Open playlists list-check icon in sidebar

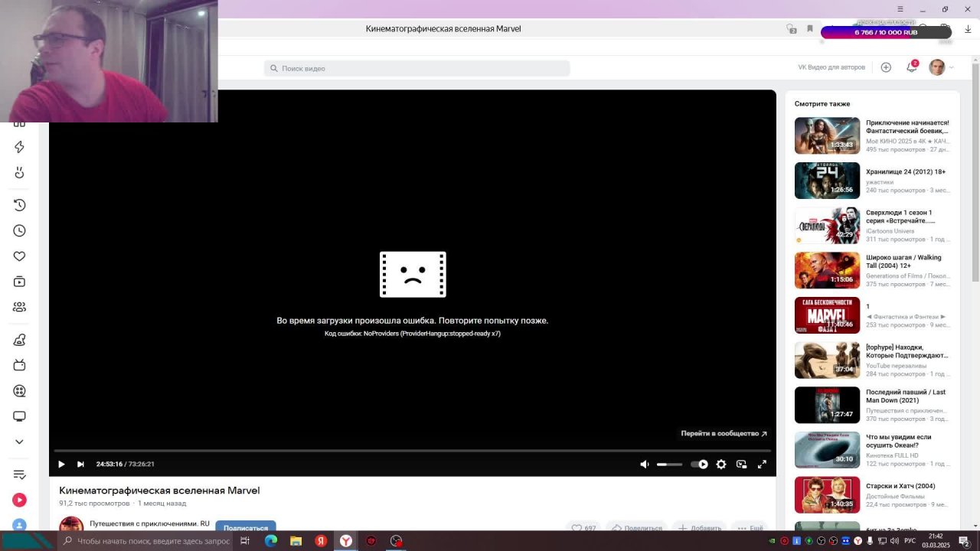click(20, 474)
